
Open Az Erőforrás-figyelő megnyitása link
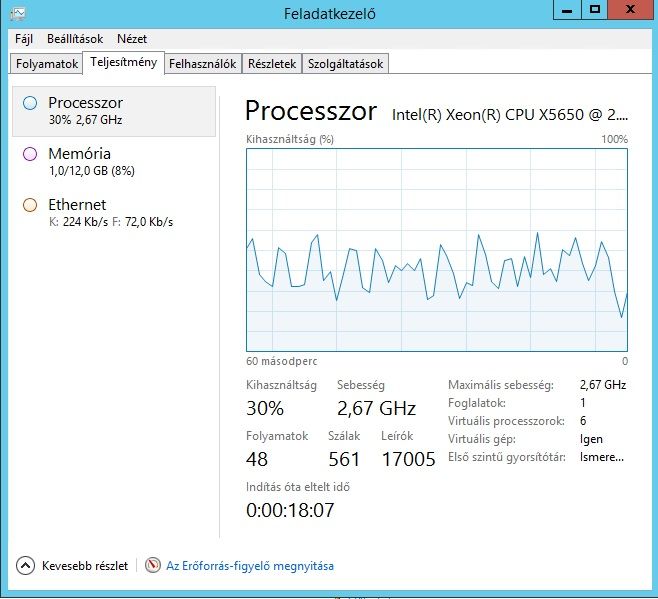click(x=250, y=565)
